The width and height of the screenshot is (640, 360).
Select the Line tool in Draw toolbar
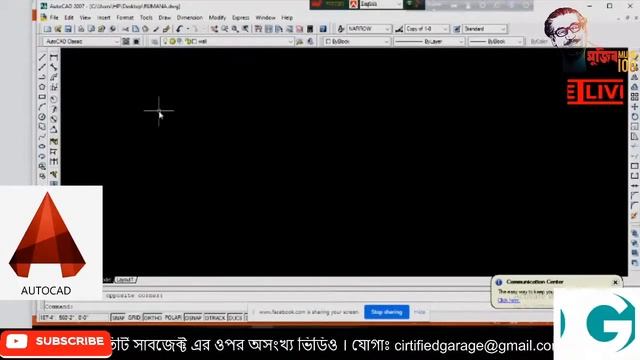pyautogui.click(x=42, y=57)
